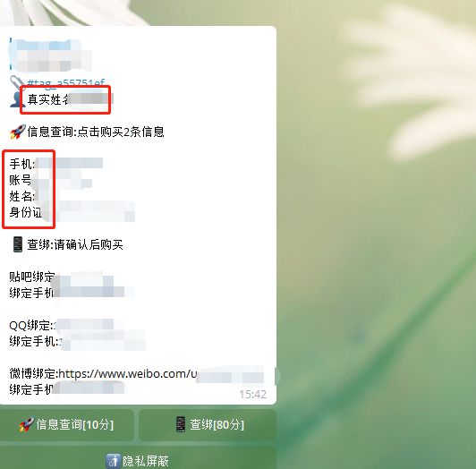This screenshot has height=469, width=476.
Task: Click the forward arrow beside message bubble
Action: (x=277, y=377)
